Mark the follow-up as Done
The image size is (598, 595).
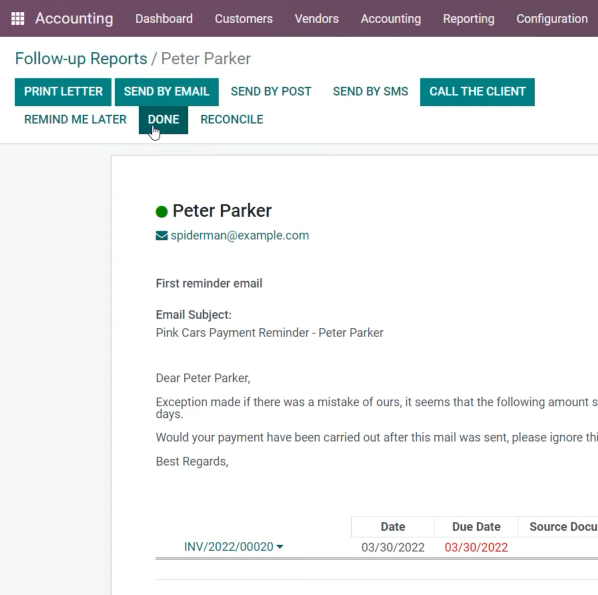click(163, 120)
